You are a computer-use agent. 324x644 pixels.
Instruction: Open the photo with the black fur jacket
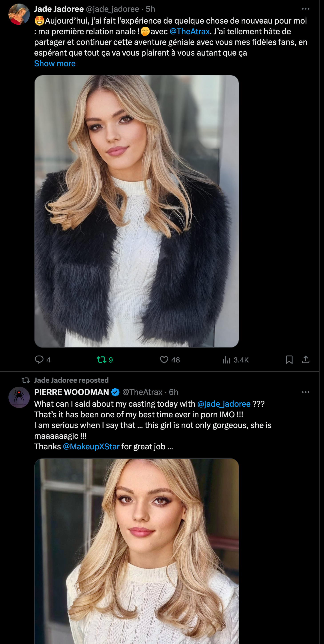(x=136, y=211)
